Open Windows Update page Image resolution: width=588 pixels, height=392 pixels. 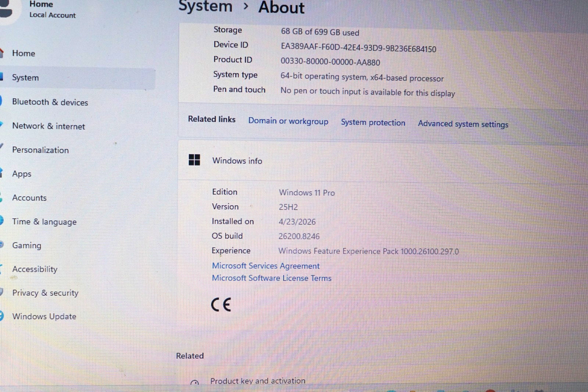(x=44, y=317)
